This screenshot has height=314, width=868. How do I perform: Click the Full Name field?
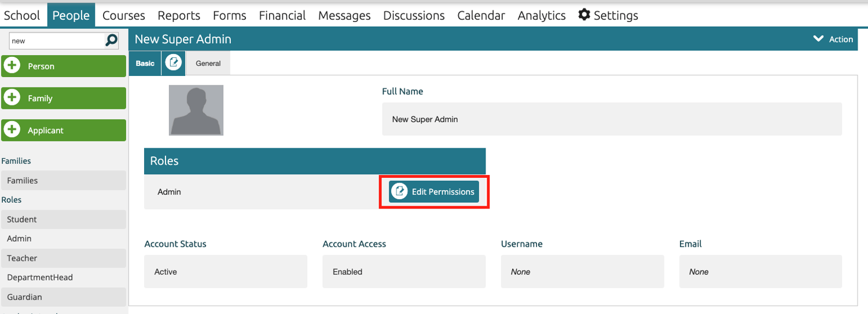(612, 119)
